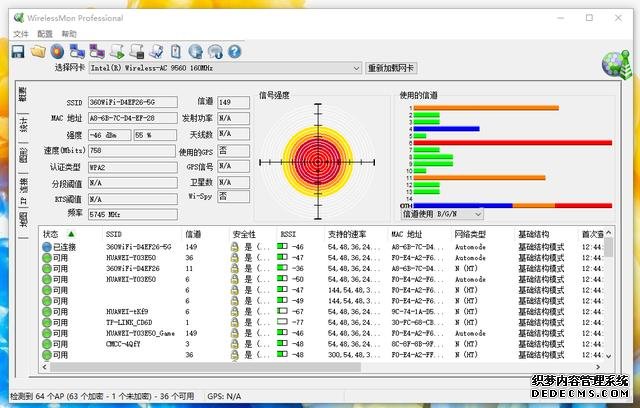Open the 信道使用 B/G/N dropdown
640x408 pixels.
pos(478,214)
